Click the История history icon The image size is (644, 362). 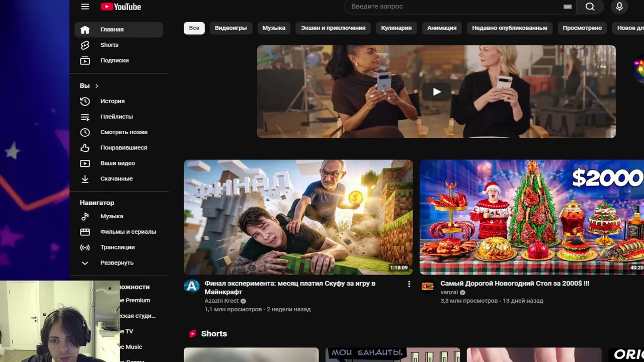[x=85, y=101]
